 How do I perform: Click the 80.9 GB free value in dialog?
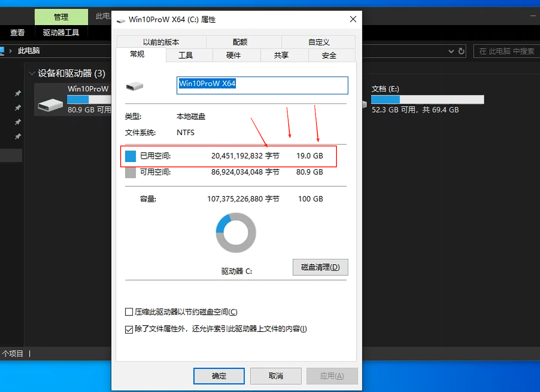(310, 172)
